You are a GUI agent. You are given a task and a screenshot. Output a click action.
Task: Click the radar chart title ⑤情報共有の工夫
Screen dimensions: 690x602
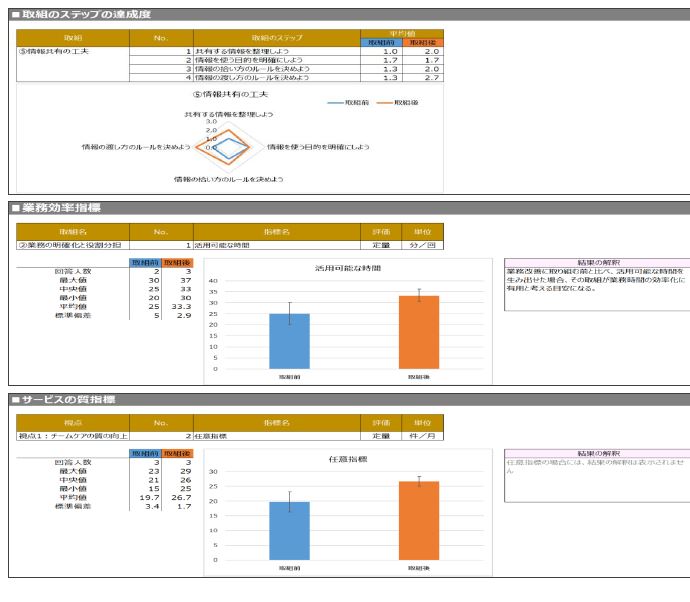point(228,94)
